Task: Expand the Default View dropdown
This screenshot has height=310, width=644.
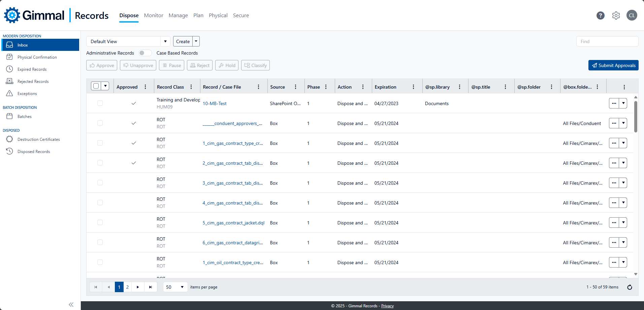Action: [165, 41]
